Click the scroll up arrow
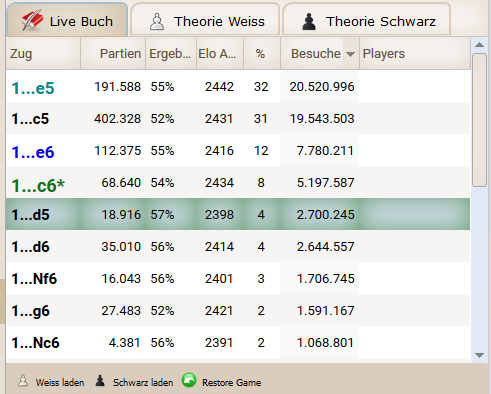 480,45
